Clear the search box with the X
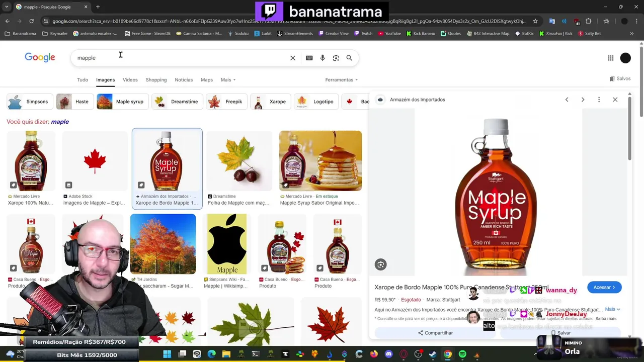 point(293,58)
